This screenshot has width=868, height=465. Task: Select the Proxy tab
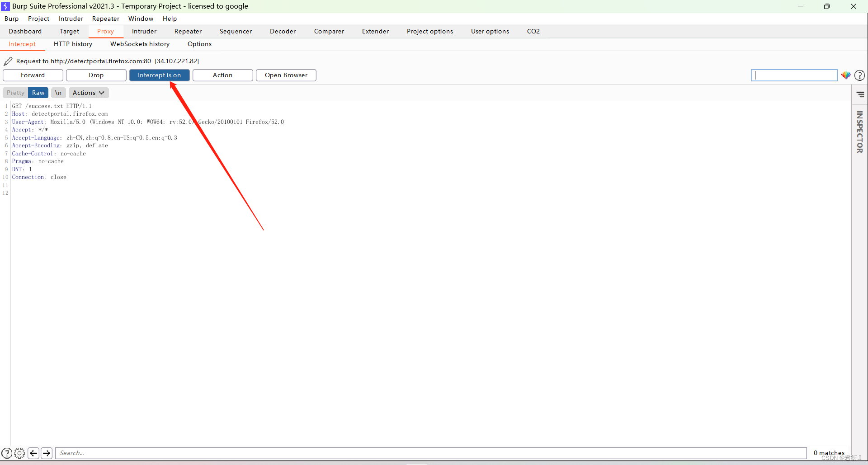105,31
